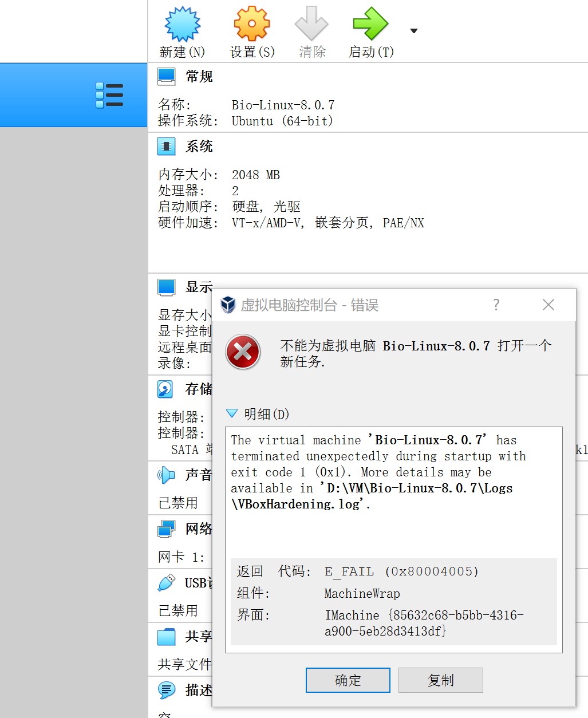
Task: Click the System (系统) chip icon
Action: (167, 147)
